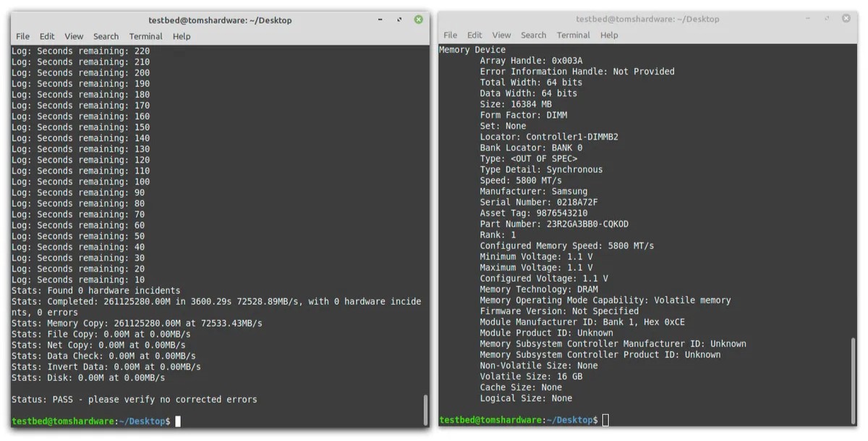
Task: Click "Form Factor: DIMM" line
Action: coord(524,114)
